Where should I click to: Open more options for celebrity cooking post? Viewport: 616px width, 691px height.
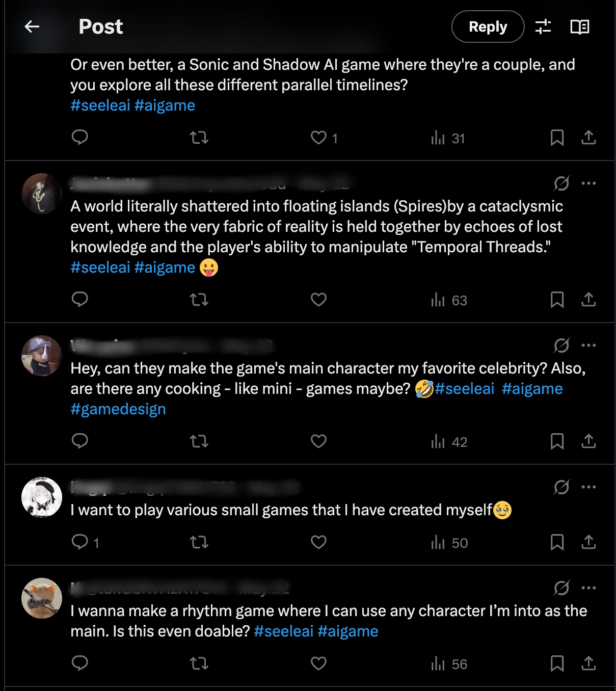click(x=588, y=345)
